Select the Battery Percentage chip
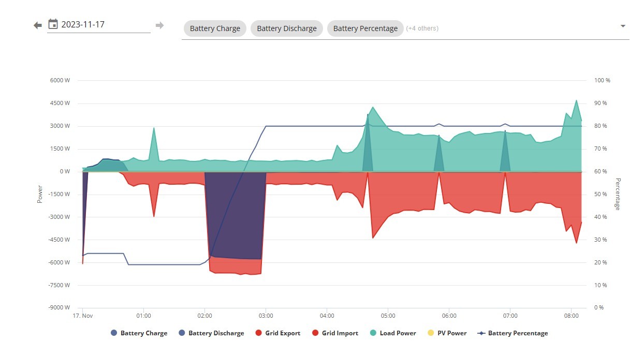644x341 pixels. coord(365,28)
